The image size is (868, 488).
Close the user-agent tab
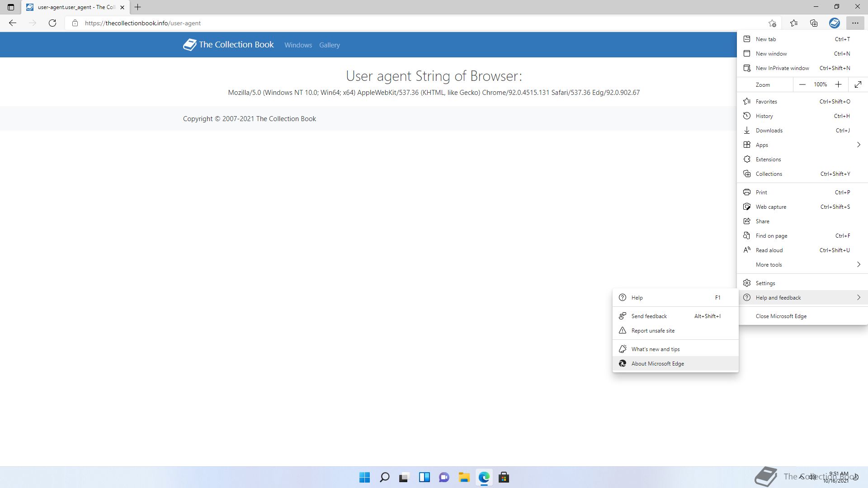click(x=122, y=7)
